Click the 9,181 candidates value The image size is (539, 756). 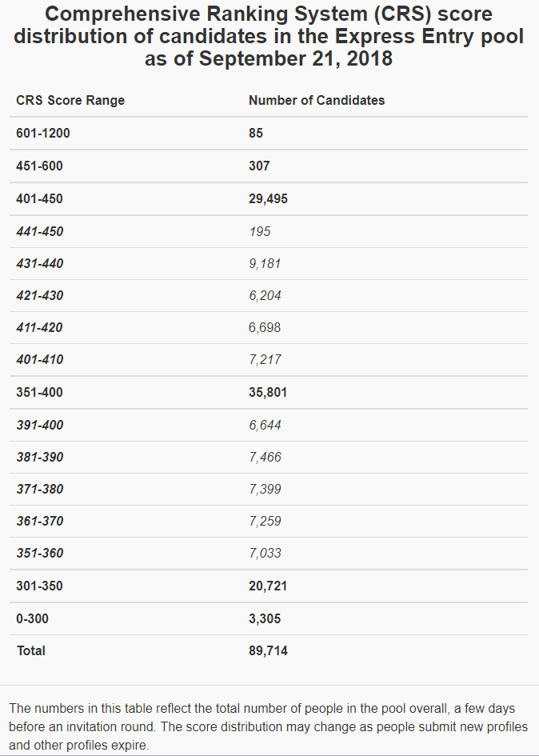point(265,264)
